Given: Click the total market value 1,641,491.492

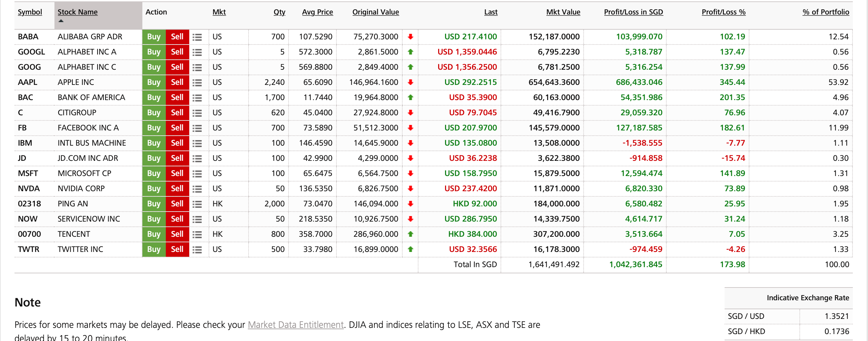Looking at the screenshot, I should [x=554, y=264].
